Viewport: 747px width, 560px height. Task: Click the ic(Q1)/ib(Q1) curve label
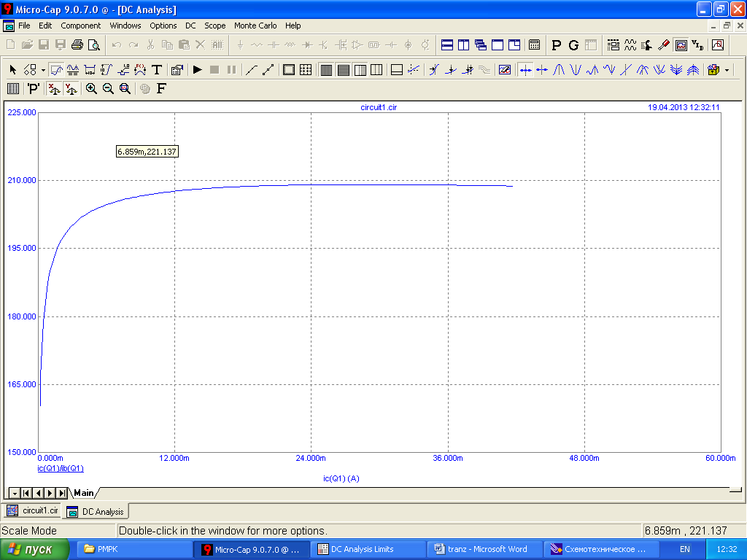click(61, 469)
